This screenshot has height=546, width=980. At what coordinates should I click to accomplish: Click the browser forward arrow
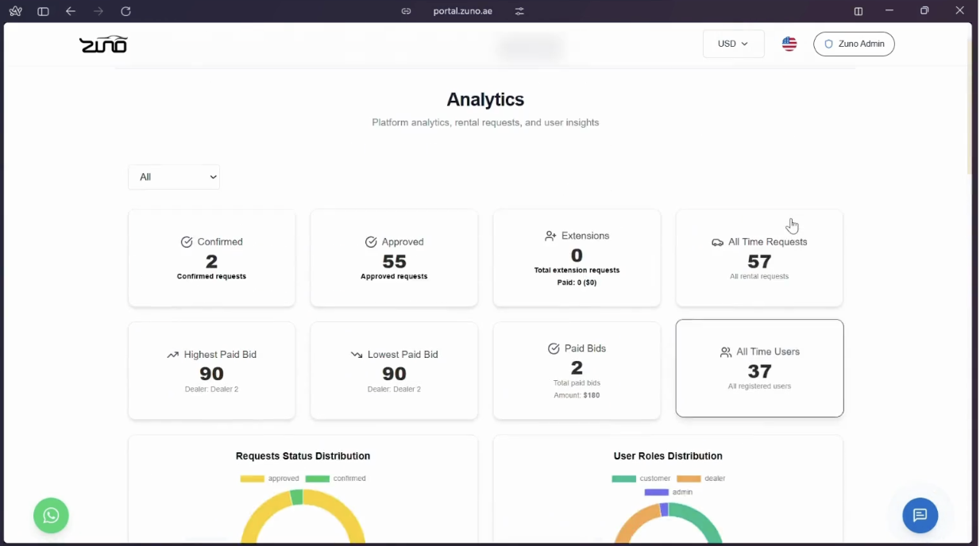coord(98,11)
